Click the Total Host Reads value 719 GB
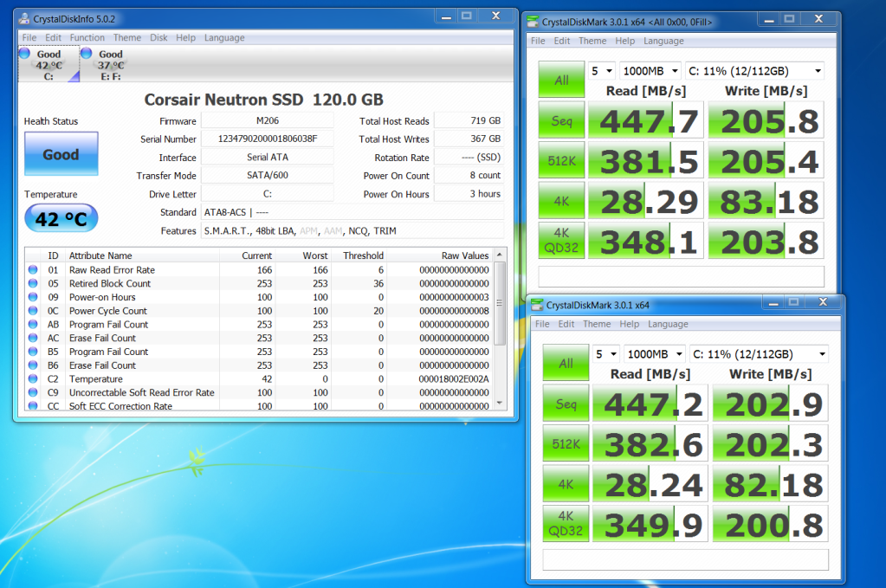Screen dimensions: 886x588 pyautogui.click(x=469, y=120)
